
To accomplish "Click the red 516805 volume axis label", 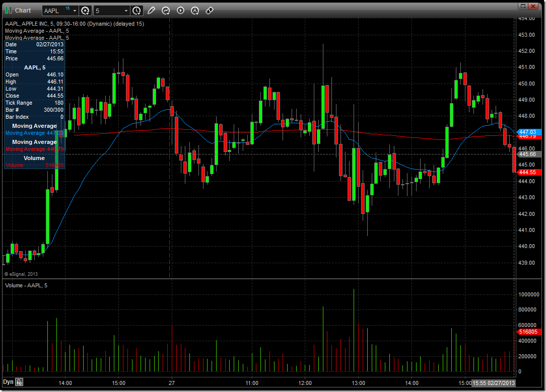I will click(528, 332).
